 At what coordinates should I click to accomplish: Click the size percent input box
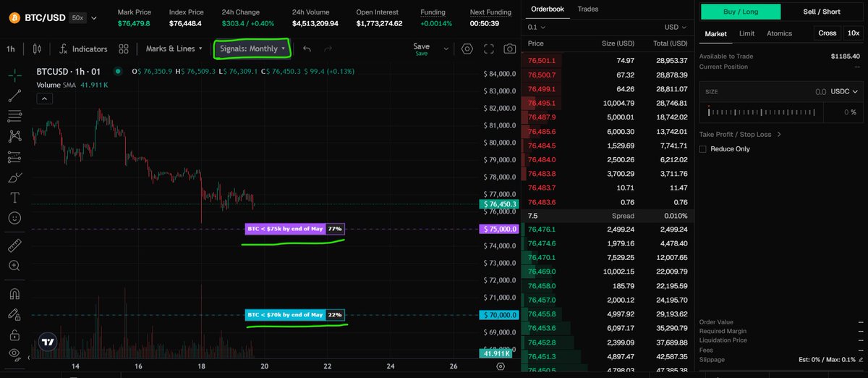pos(843,112)
